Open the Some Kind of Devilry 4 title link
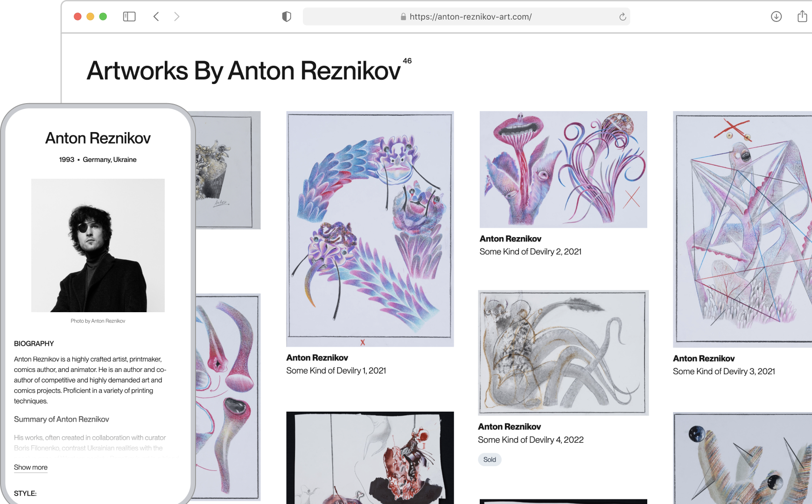812x504 pixels. pyautogui.click(x=531, y=440)
